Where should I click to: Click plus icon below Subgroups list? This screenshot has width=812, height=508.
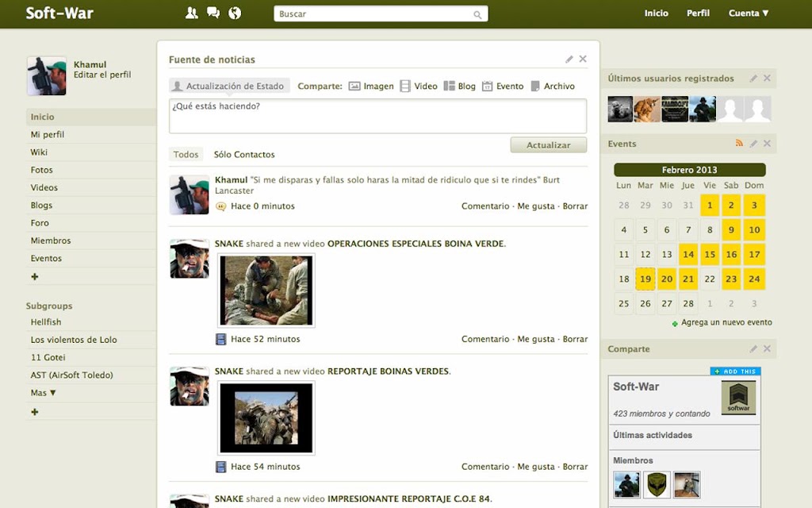[x=35, y=412]
